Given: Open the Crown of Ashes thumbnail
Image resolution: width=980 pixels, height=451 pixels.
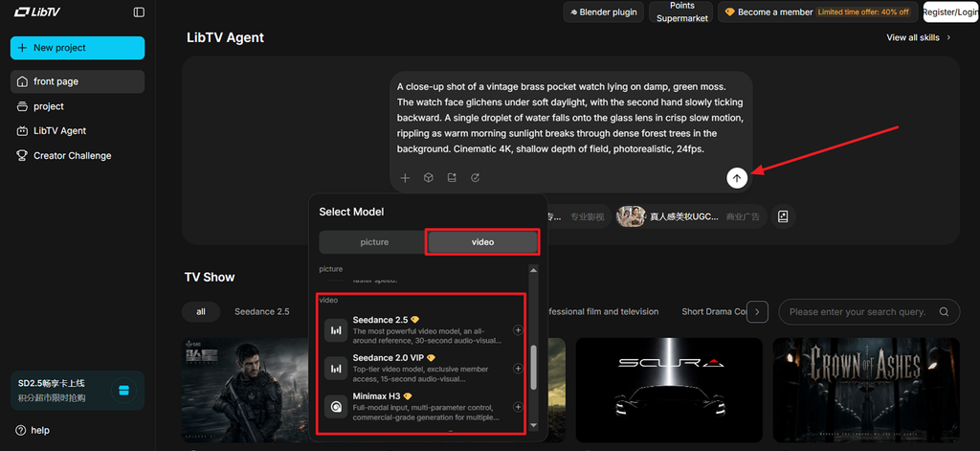Looking at the screenshot, I should coord(866,391).
